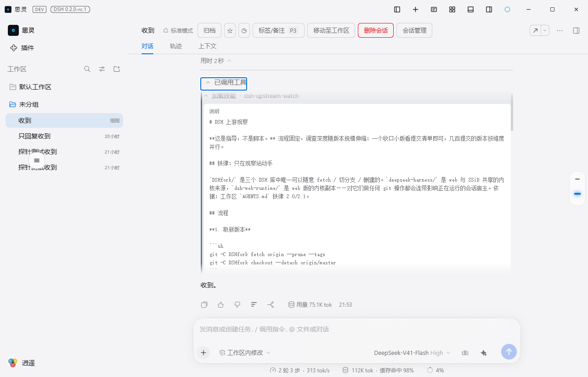Viewport: 588px width, 377px height.
Task: Toggle the 标准模式 mode selector
Action: (x=178, y=31)
